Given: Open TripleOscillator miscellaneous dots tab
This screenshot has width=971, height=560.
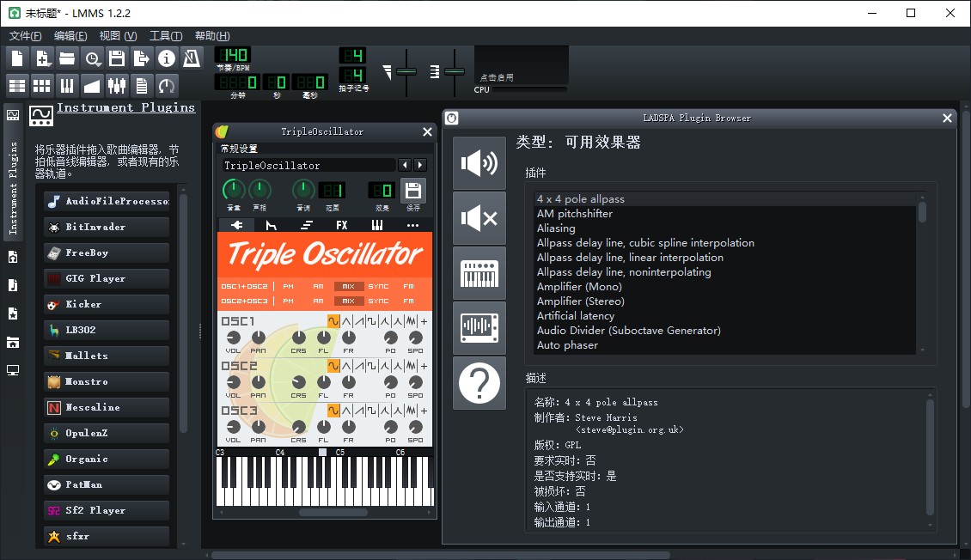Looking at the screenshot, I should pyautogui.click(x=412, y=225).
